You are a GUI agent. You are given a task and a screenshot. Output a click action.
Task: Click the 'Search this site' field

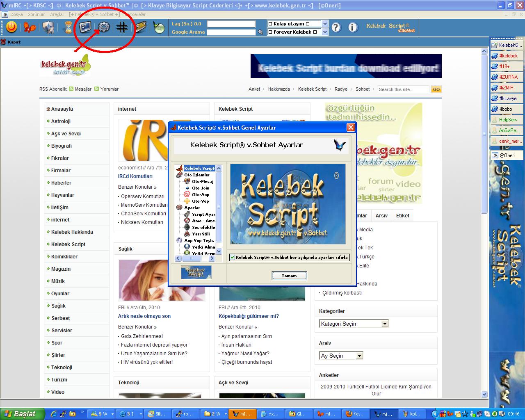click(403, 89)
